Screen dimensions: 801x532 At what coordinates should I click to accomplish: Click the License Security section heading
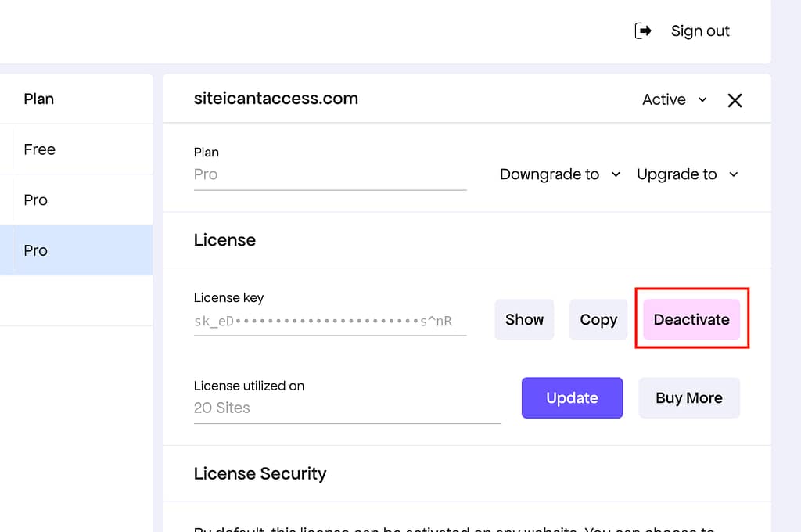260,473
